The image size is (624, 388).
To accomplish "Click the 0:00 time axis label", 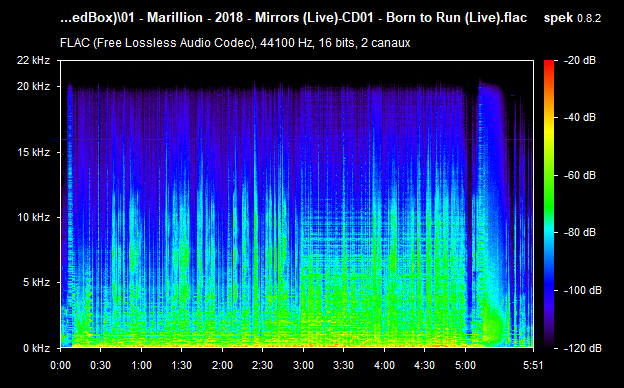I will click(60, 365).
